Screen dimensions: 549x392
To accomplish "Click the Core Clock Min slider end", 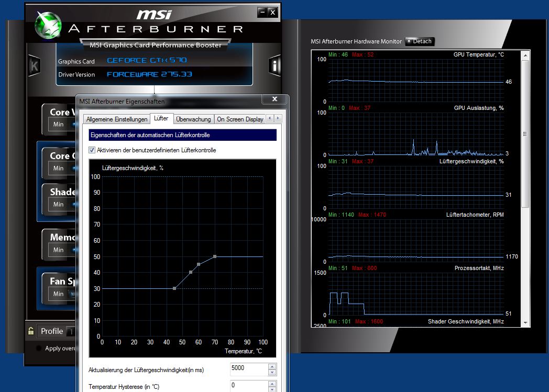I will pos(59,168).
